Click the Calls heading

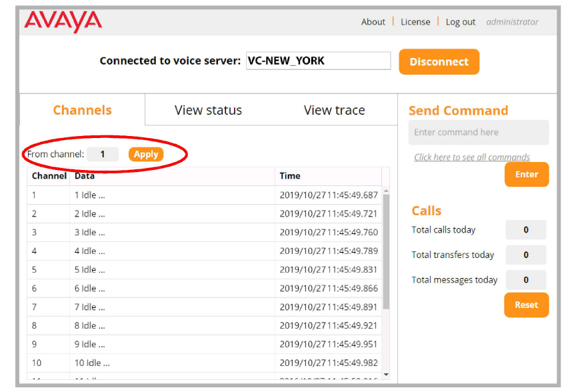point(426,211)
